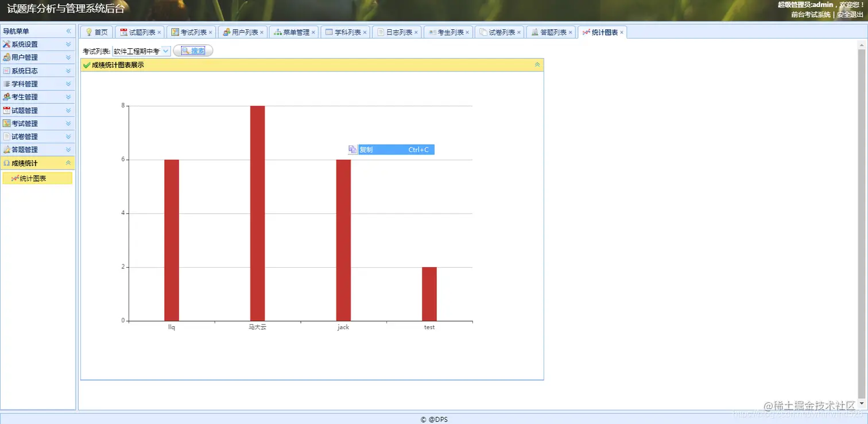The width and height of the screenshot is (868, 424).
Task: Expand the 考试管理 section chevron
Action: pos(68,124)
